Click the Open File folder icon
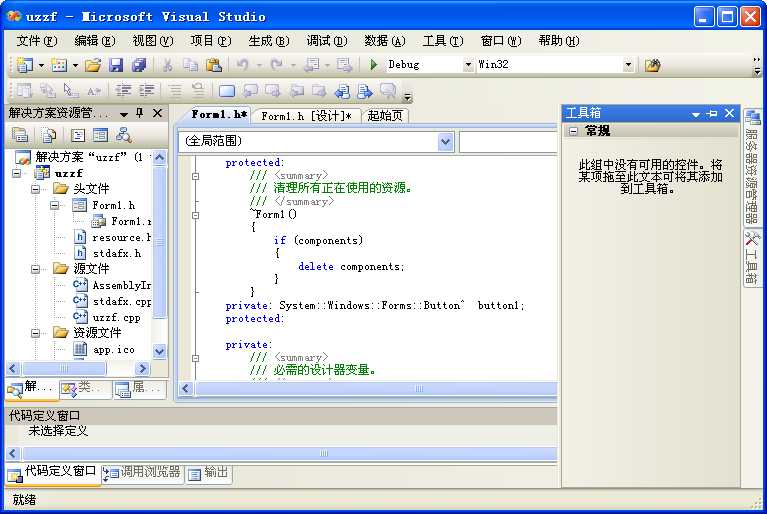Viewport: 767px width, 514px height. 93,65
